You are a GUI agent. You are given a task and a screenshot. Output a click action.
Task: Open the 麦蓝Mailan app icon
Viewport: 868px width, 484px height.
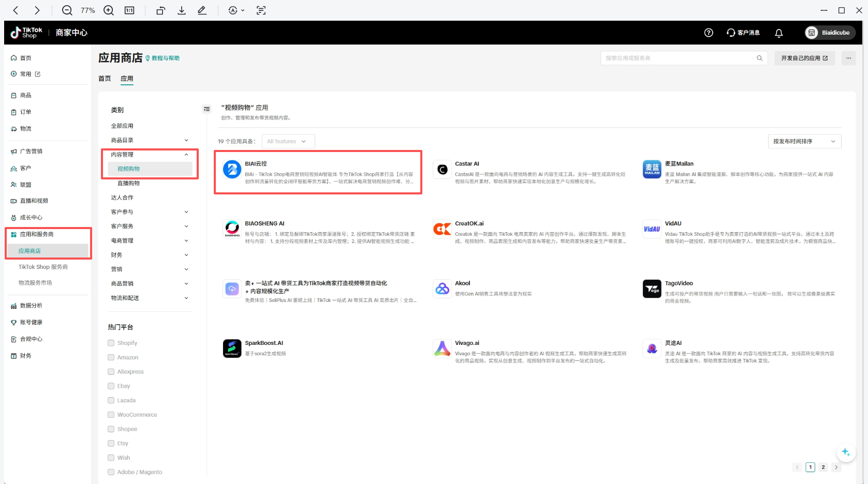(652, 169)
